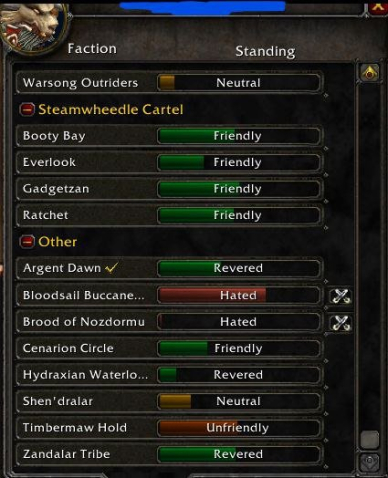Click the Everlook Friendly reputation bar
Viewport: 388px width, 478px height.
point(238,162)
